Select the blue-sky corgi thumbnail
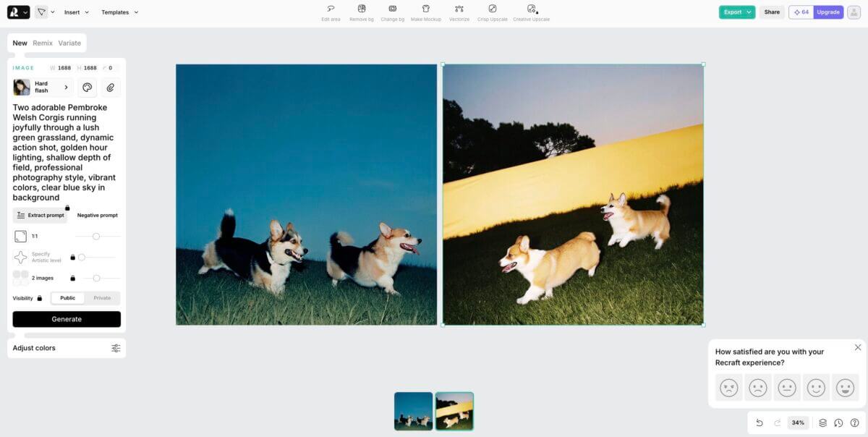The height and width of the screenshot is (437, 868). (x=414, y=411)
